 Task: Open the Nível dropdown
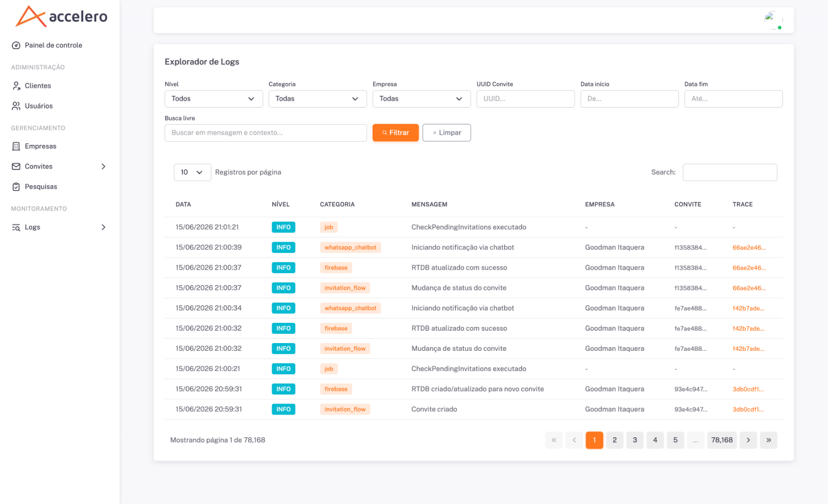pyautogui.click(x=214, y=99)
